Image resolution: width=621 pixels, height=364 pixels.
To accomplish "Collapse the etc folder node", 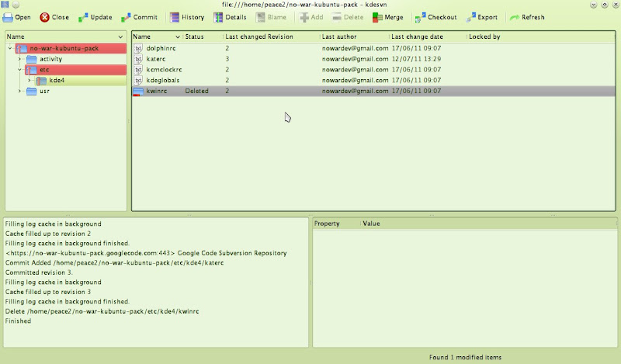I will tap(19, 70).
